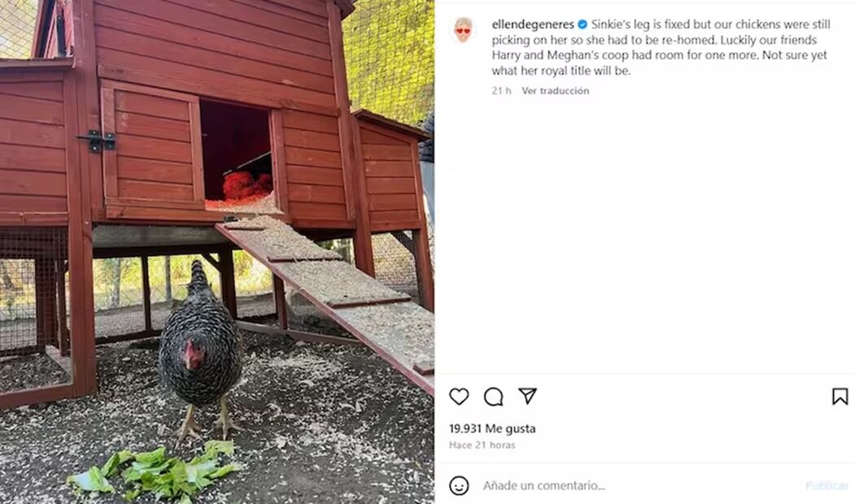The width and height of the screenshot is (855, 504).
Task: Save the post with the bookmark icon
Action: (840, 396)
